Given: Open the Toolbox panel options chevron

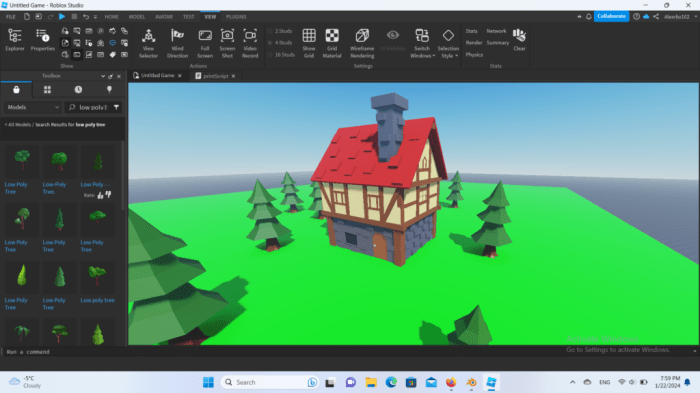Looking at the screenshot, I should (x=103, y=76).
